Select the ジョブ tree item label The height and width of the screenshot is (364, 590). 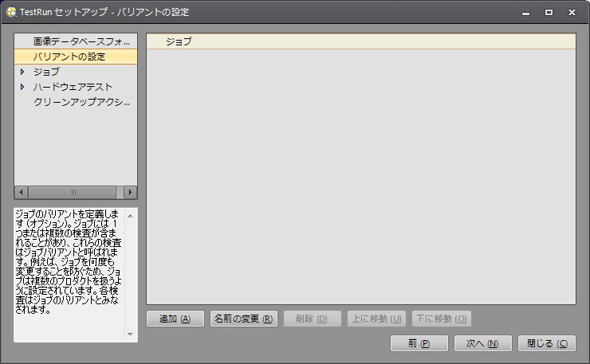(x=46, y=72)
